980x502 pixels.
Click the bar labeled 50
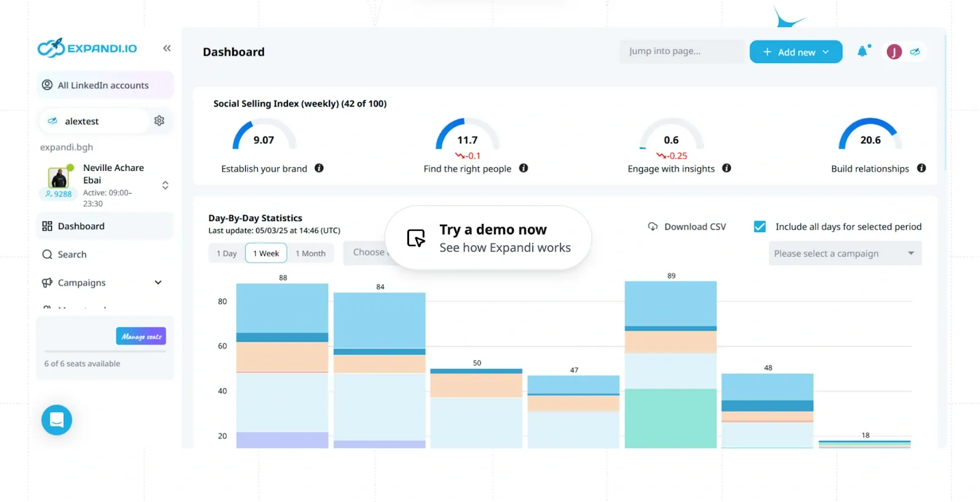click(477, 408)
